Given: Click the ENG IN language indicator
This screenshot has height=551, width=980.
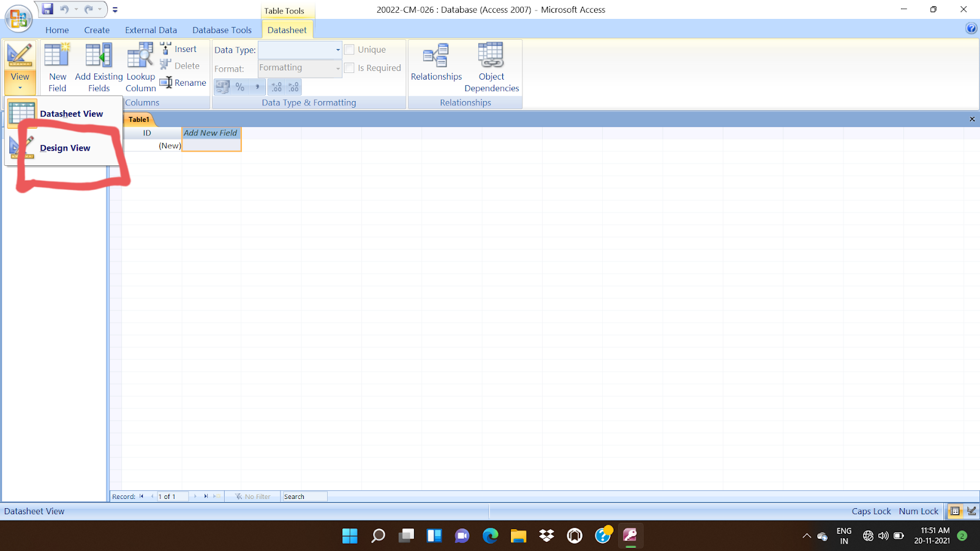Looking at the screenshot, I should coord(844,536).
